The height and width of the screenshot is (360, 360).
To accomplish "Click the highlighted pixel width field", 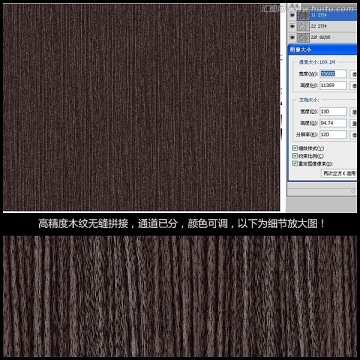I will point(333,74).
